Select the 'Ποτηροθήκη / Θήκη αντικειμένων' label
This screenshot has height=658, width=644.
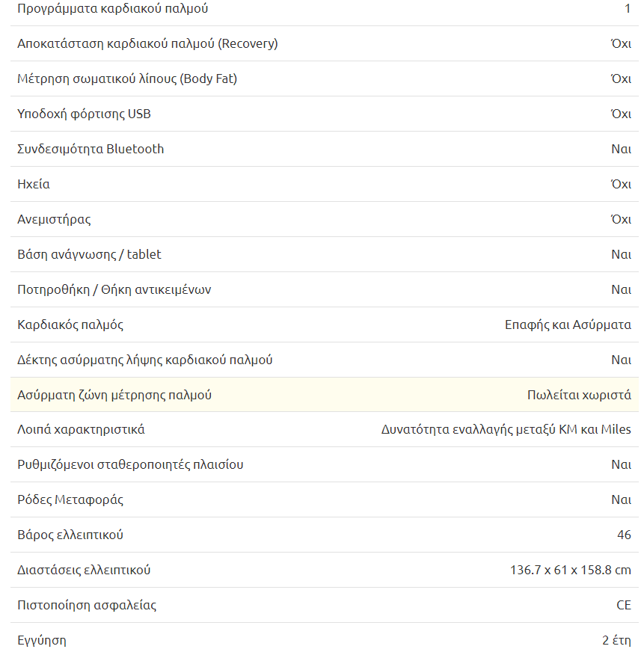(x=114, y=289)
